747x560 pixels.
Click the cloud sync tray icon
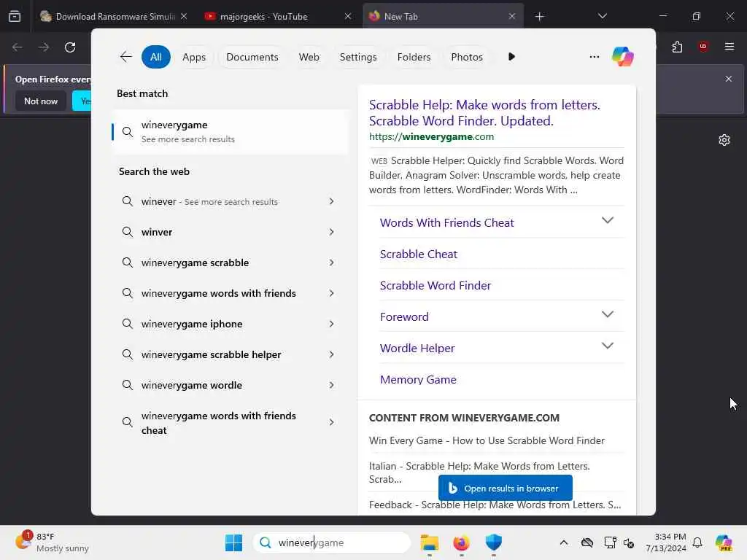tap(587, 542)
